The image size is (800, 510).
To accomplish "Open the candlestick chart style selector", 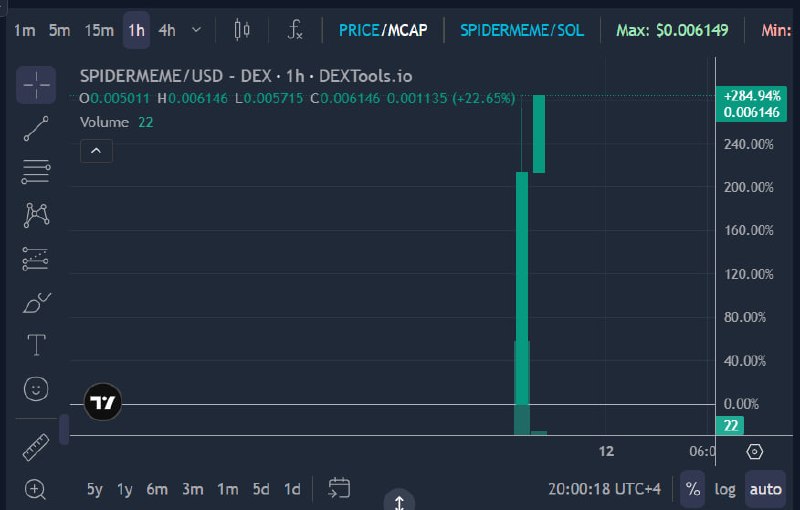I will [x=242, y=30].
